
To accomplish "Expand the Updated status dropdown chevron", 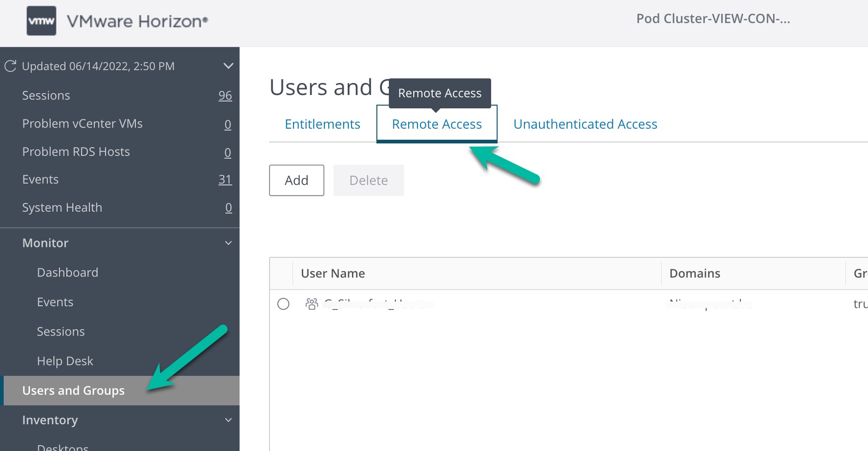I will point(228,66).
